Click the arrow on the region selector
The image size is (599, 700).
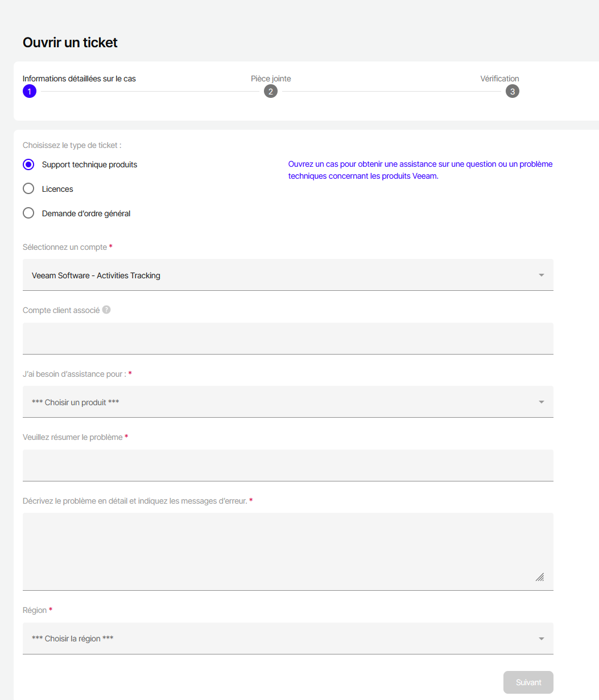542,639
